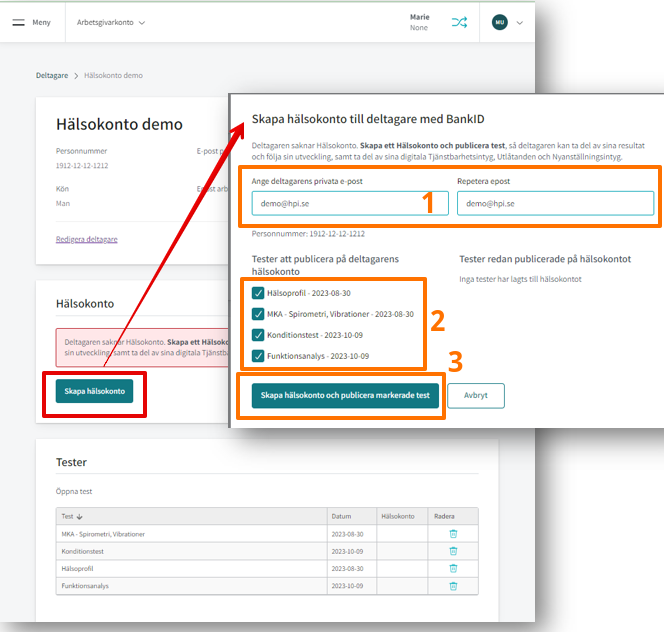Click the Hälsokonto demo breadcrumb text
The image size is (667, 632).
click(x=113, y=75)
